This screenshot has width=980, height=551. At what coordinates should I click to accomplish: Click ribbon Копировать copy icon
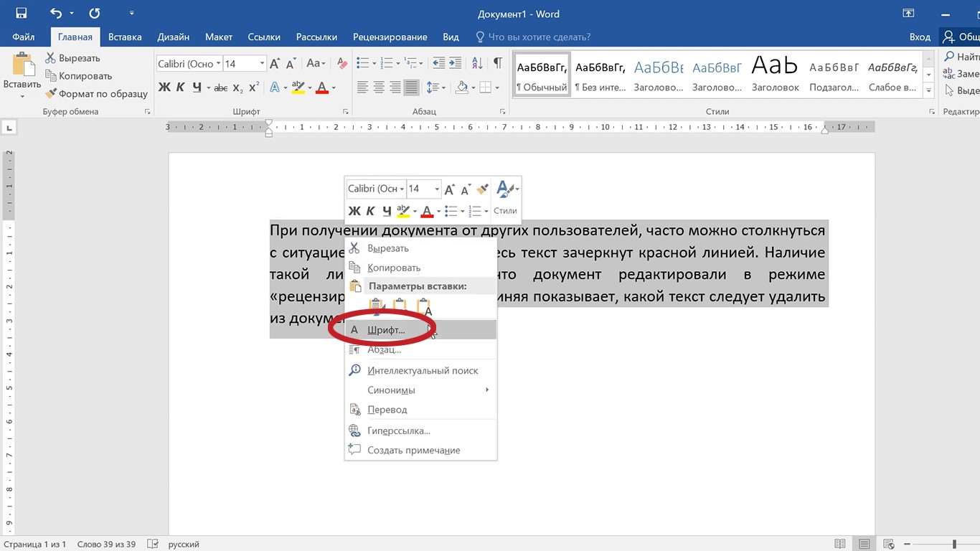tap(51, 75)
